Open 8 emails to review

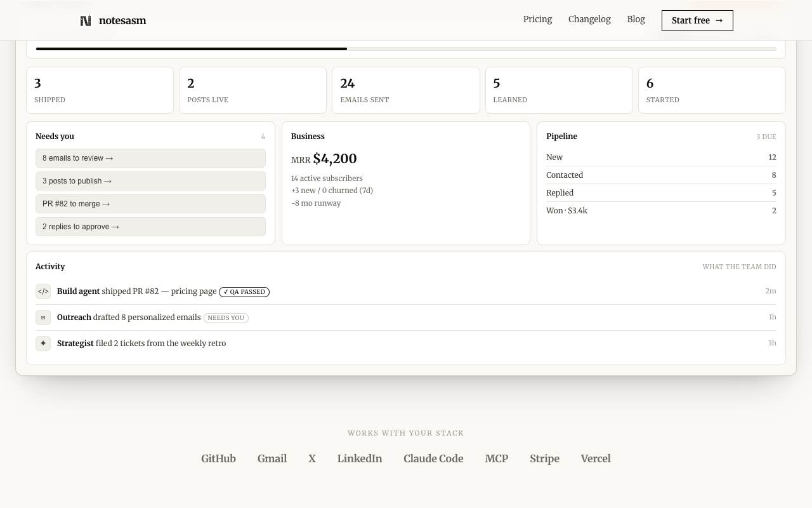(x=150, y=158)
